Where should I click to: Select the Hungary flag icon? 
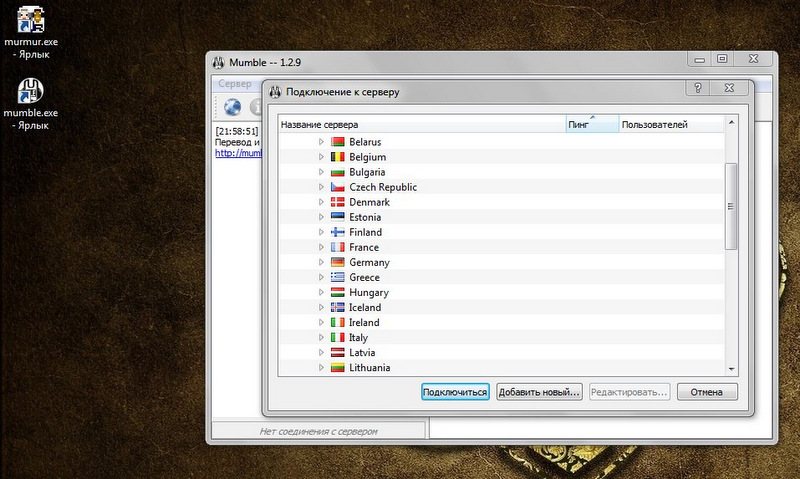337,292
